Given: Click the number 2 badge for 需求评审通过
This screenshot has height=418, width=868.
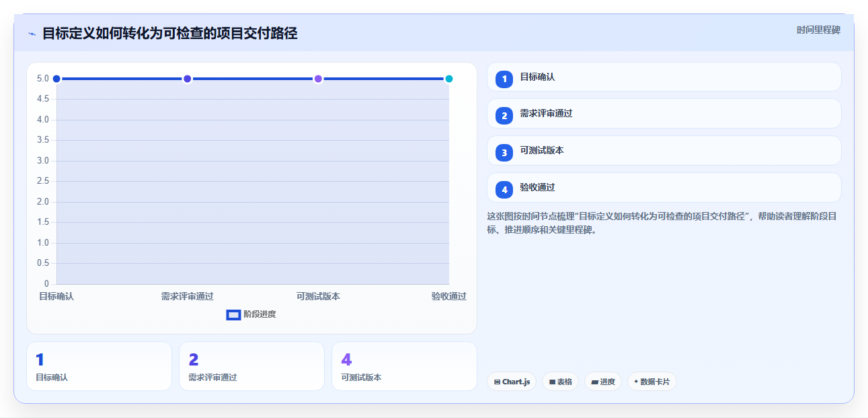Looking at the screenshot, I should (504, 116).
